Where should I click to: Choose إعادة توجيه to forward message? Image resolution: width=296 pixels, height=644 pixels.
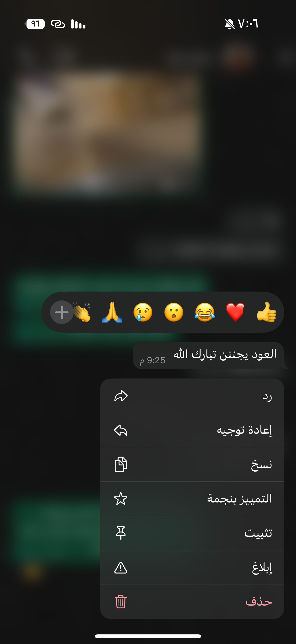tap(192, 430)
